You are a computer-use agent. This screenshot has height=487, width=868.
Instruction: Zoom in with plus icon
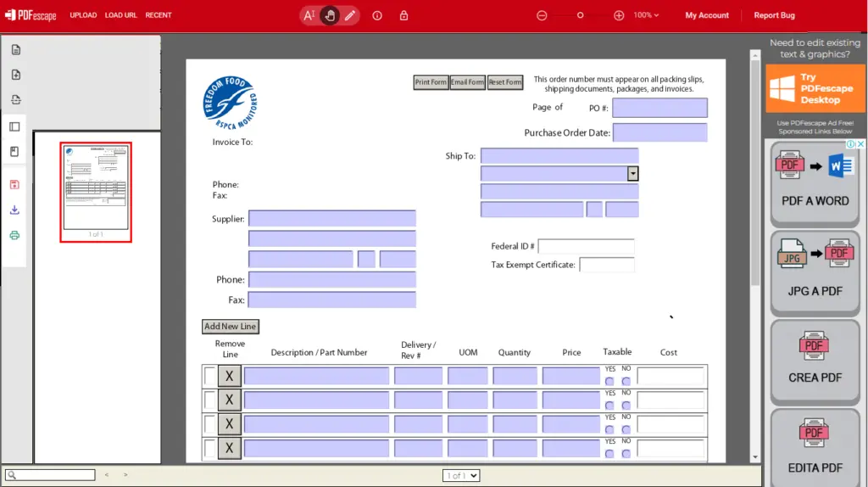coord(619,15)
